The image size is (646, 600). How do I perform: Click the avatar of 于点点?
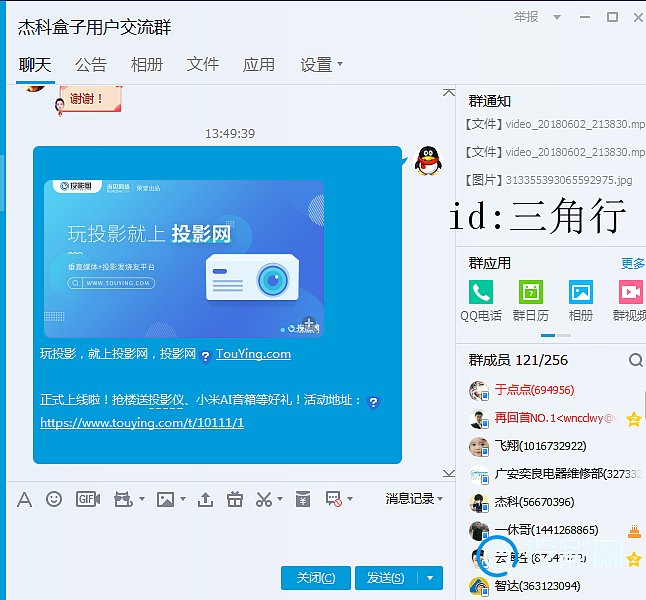478,390
